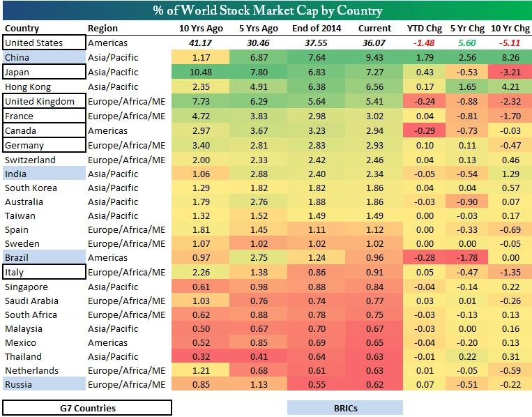
Task: Select the YTD Chg column header
Action: [x=425, y=28]
